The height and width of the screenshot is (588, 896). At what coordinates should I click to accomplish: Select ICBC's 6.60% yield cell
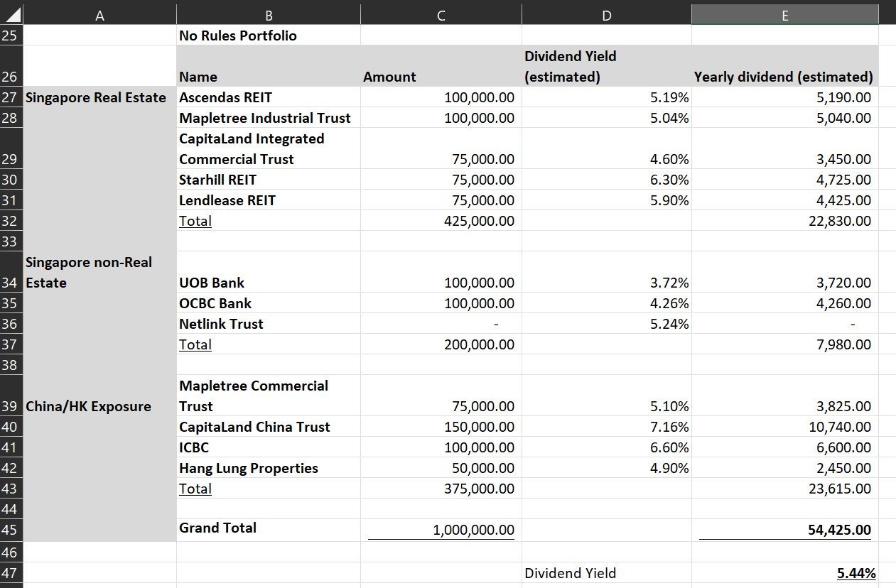click(607, 448)
